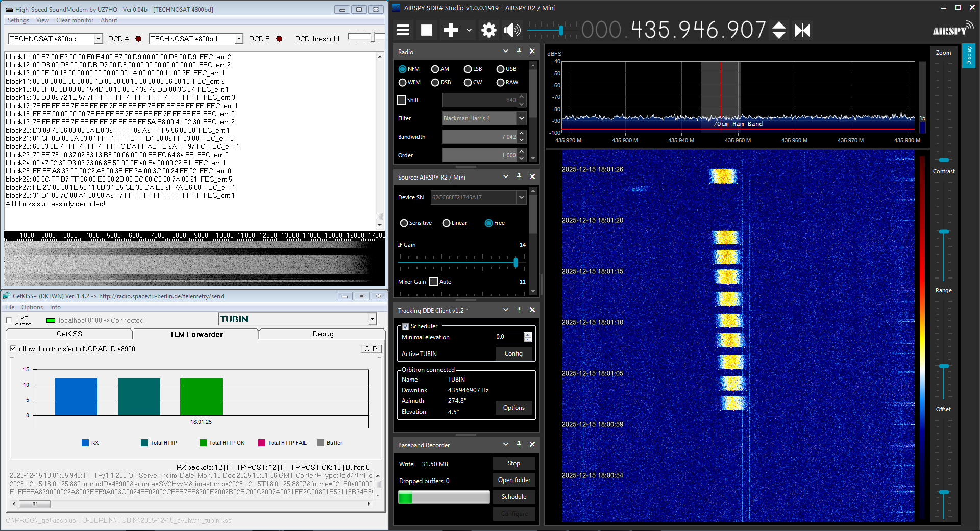Open the Device SN dropdown
The width and height of the screenshot is (980, 531).
click(x=521, y=197)
